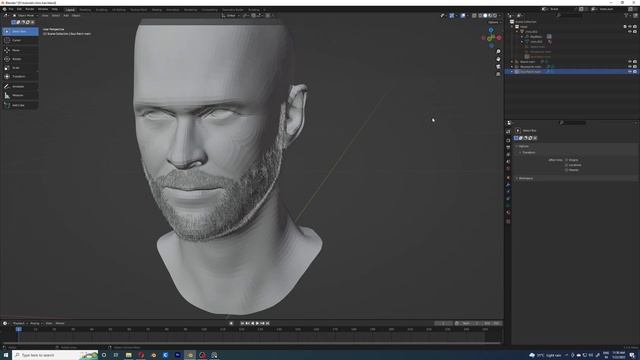Click the pan hand icon in viewport
Image resolution: width=640 pixels, height=360 pixels.
pyautogui.click(x=498, y=59)
